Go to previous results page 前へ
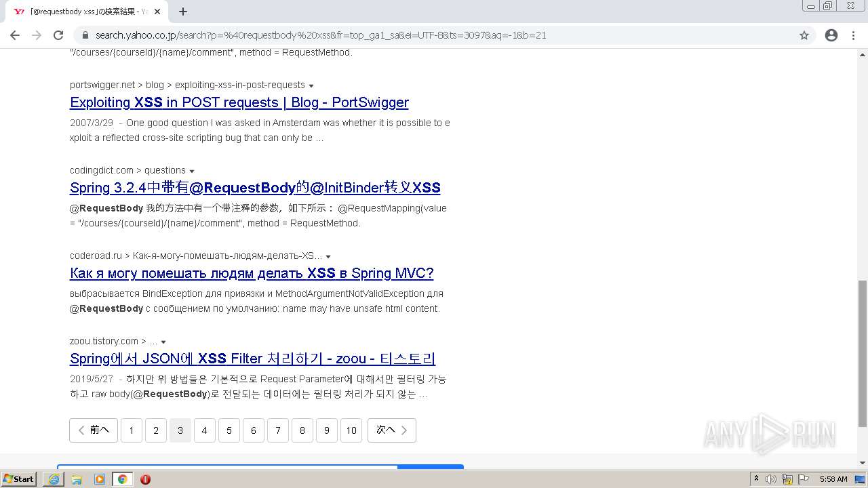 point(94,430)
